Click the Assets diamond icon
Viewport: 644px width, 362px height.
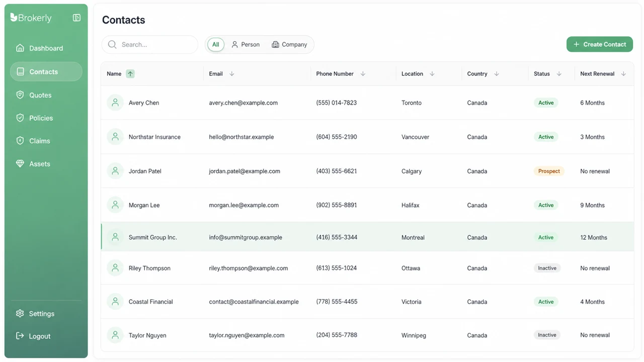point(20,164)
